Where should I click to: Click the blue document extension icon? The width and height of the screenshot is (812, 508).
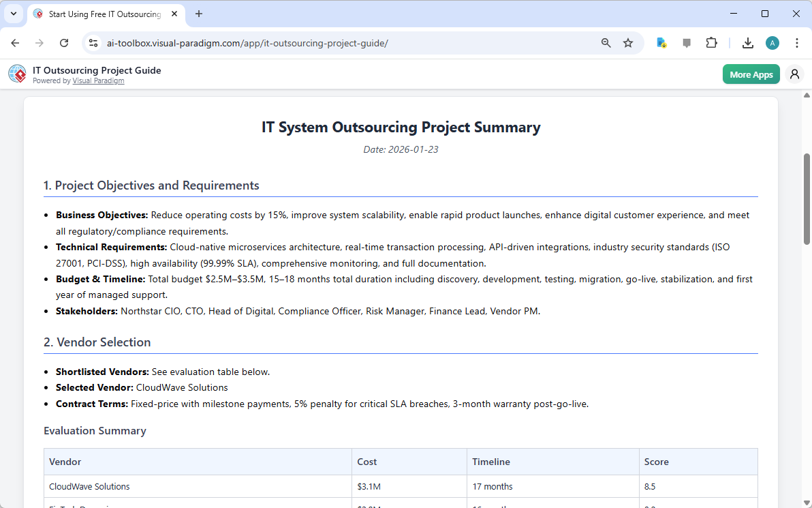[x=661, y=42]
